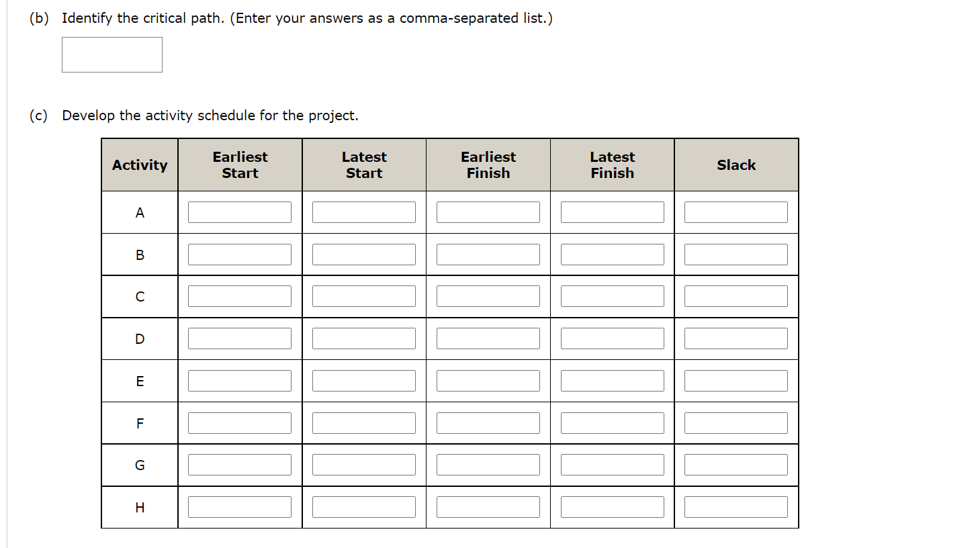Click the Earliest Finish field for activity C
The image size is (980, 548).
[488, 295]
